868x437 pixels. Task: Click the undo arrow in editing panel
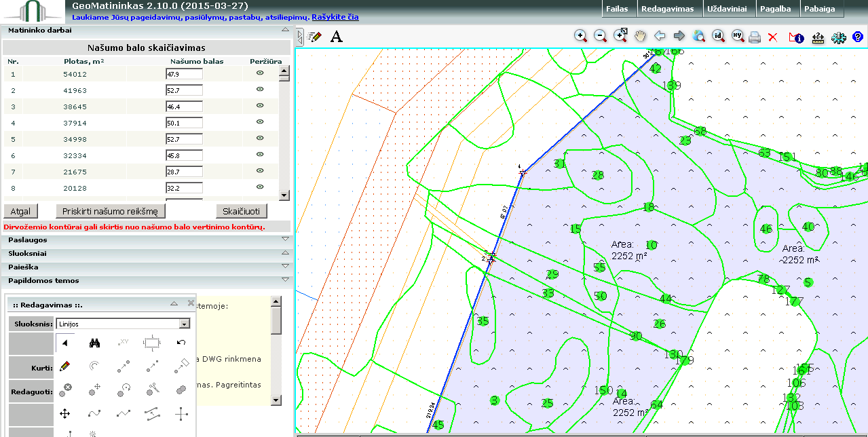[181, 343]
